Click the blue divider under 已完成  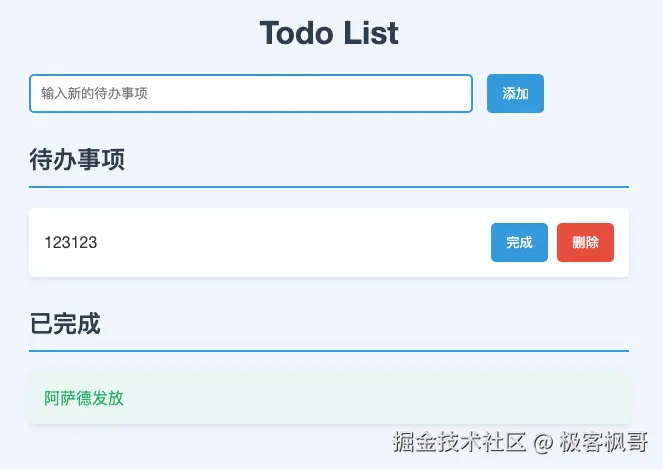point(329,351)
